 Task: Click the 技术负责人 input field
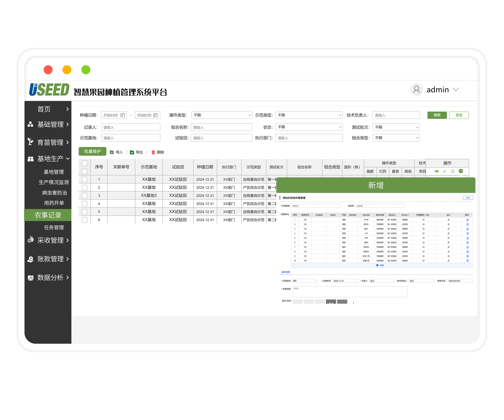(396, 115)
